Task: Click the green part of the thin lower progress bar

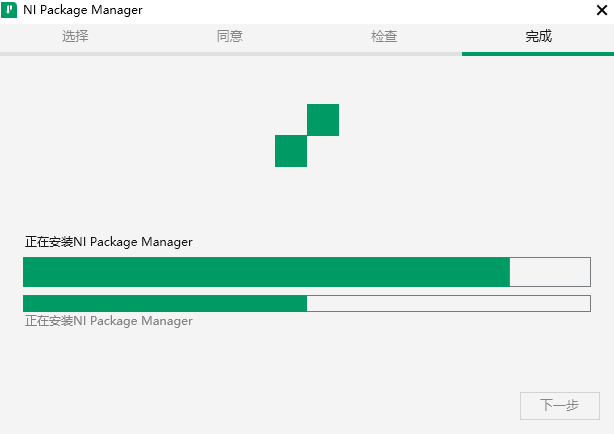Action: coord(165,303)
